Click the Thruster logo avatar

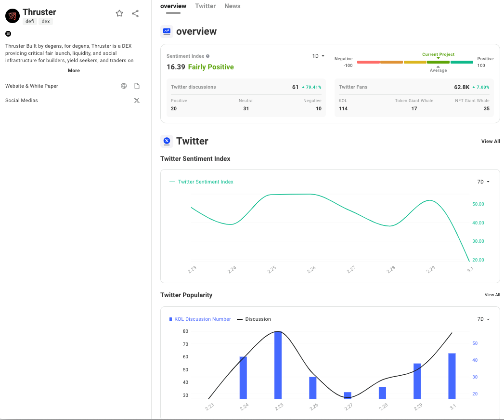[x=12, y=16]
